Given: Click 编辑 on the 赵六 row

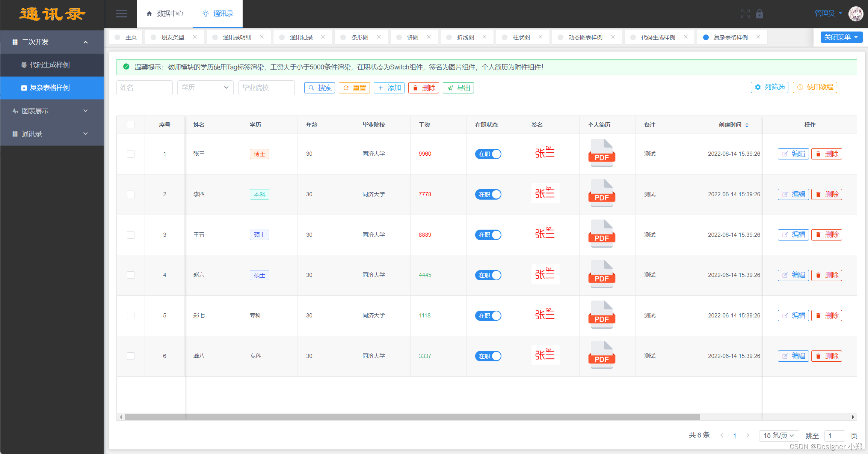Looking at the screenshot, I should (x=793, y=275).
